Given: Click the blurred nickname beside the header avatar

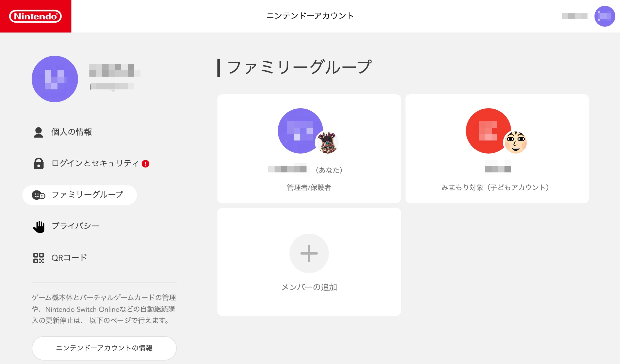Looking at the screenshot, I should pyautogui.click(x=574, y=16).
